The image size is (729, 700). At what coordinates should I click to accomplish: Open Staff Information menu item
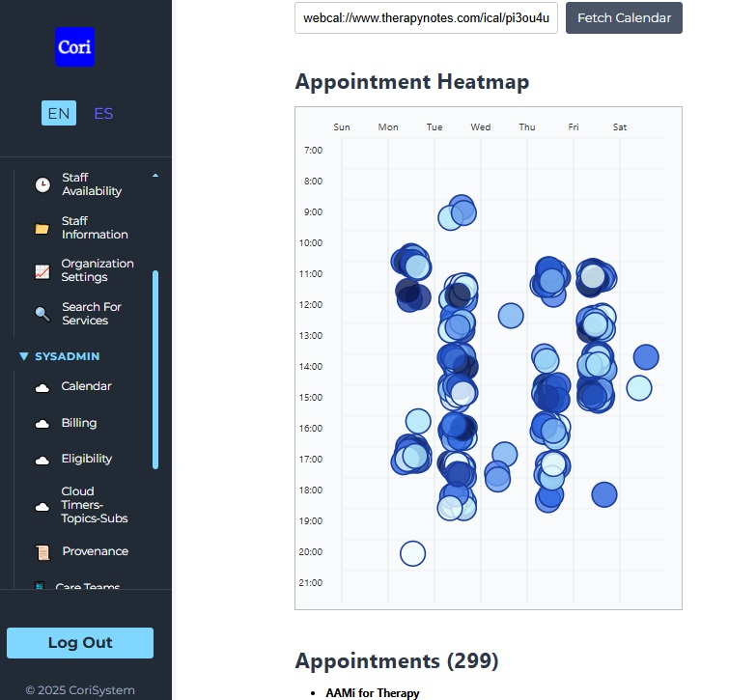[95, 227]
